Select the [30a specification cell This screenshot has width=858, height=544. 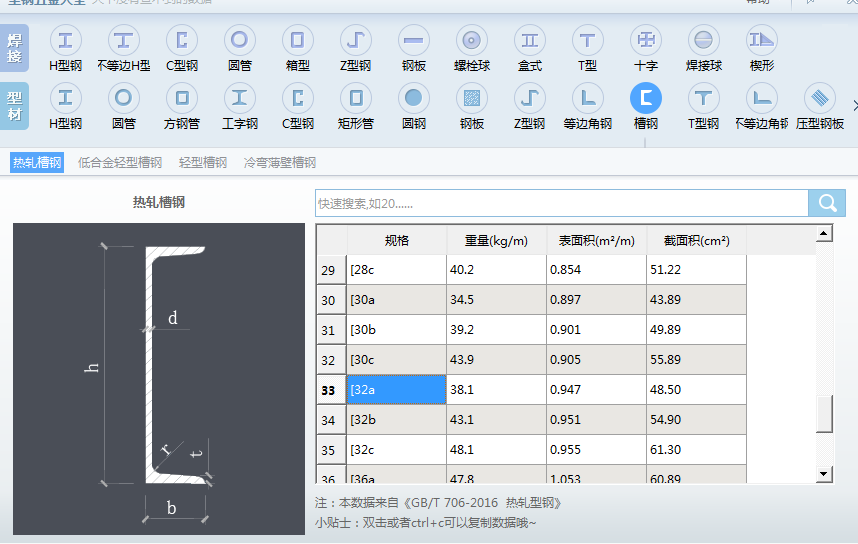click(396, 300)
